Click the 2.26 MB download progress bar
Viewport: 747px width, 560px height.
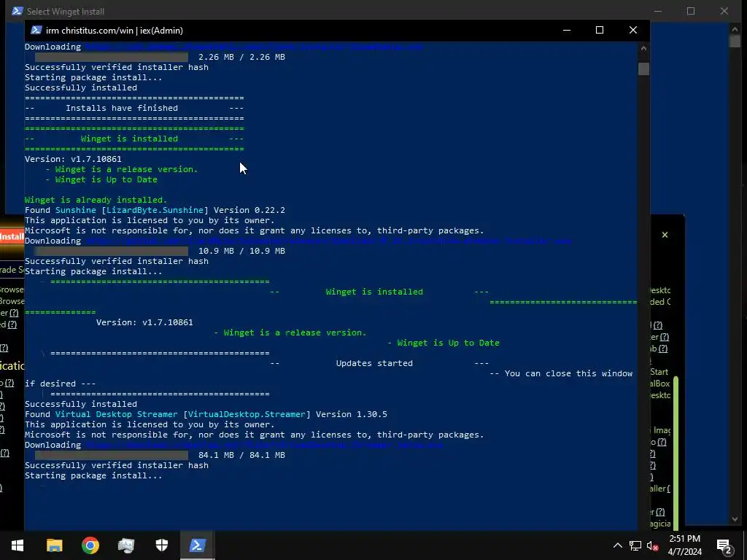[x=112, y=57]
